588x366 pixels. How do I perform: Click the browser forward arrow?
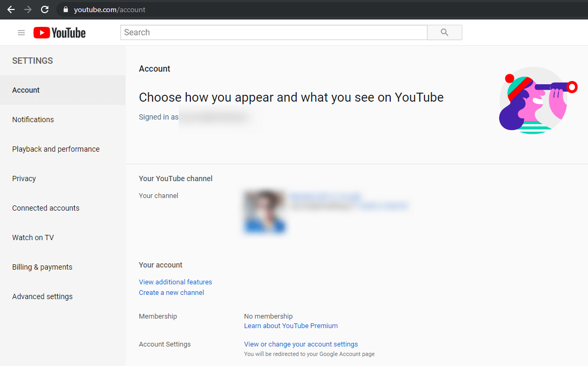click(x=28, y=9)
